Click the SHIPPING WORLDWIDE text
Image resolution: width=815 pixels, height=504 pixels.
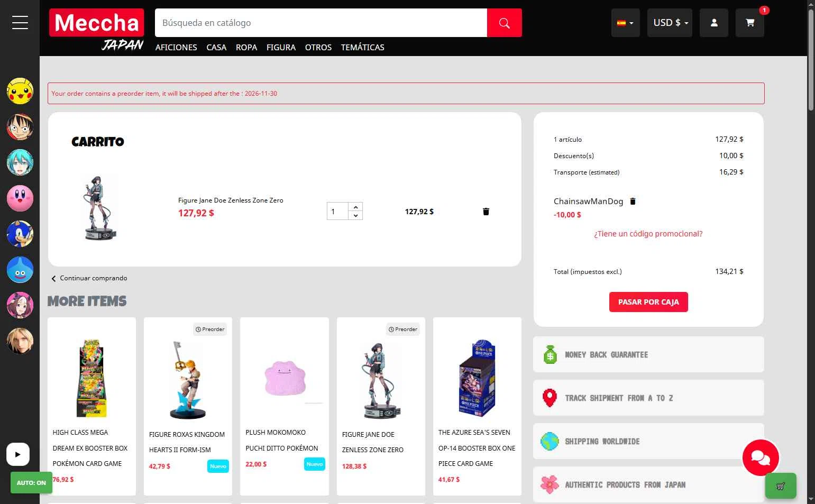(602, 442)
